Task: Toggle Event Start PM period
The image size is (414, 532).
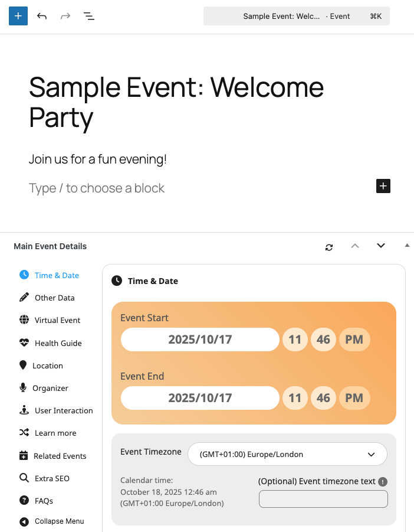Action: point(354,340)
